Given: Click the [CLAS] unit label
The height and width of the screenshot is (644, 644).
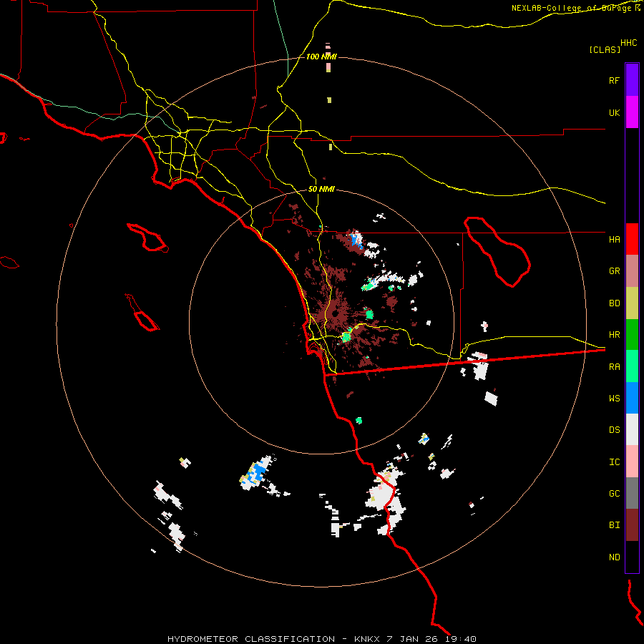Looking at the screenshot, I should pos(605,49).
